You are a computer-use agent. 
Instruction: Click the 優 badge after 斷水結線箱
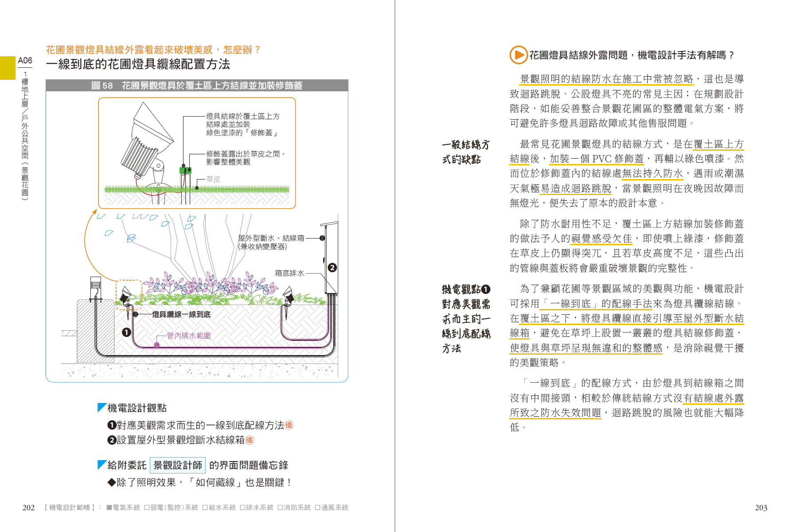(250, 440)
